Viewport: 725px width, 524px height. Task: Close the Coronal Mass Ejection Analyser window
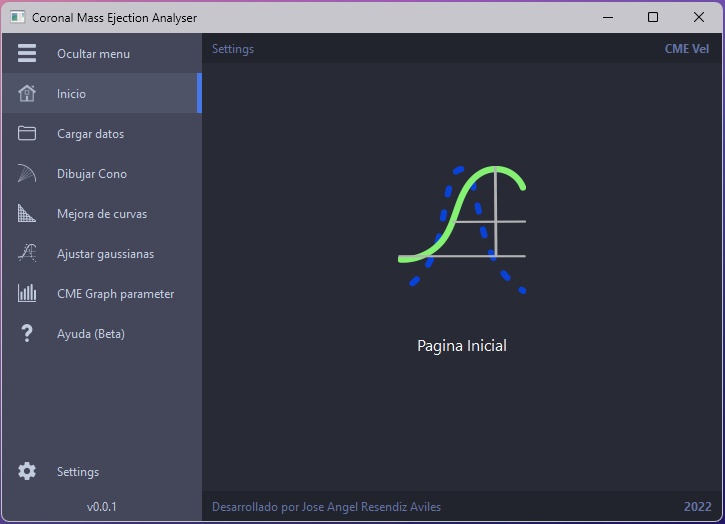[x=699, y=17]
